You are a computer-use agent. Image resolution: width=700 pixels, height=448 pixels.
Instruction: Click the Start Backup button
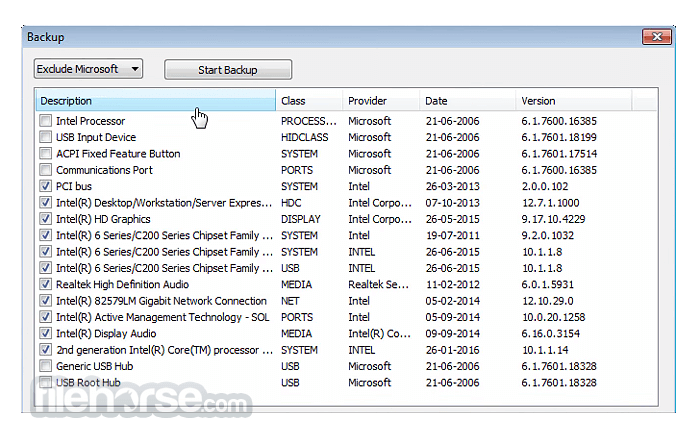[x=228, y=70]
